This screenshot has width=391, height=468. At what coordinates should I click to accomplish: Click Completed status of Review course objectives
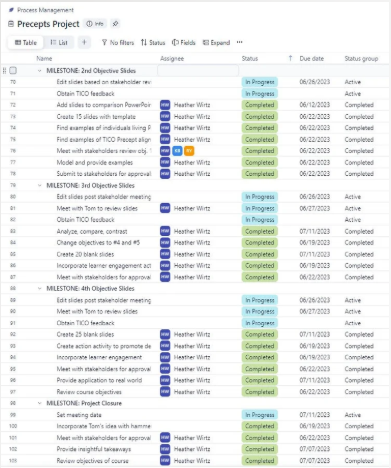point(260,392)
